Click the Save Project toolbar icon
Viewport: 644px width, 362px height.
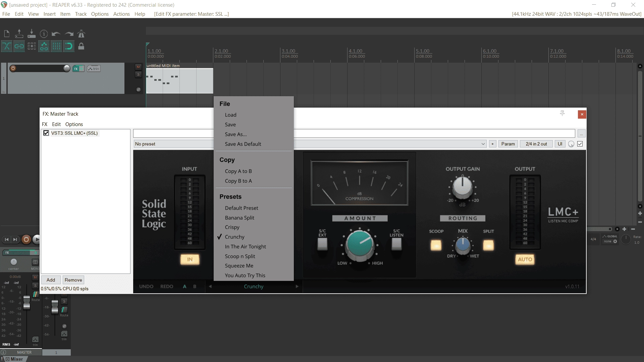[32, 34]
